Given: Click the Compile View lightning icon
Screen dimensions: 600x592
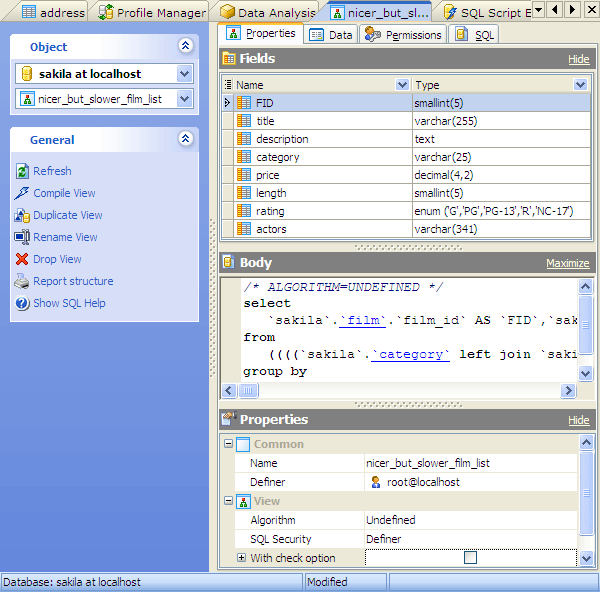Looking at the screenshot, I should click(21, 193).
